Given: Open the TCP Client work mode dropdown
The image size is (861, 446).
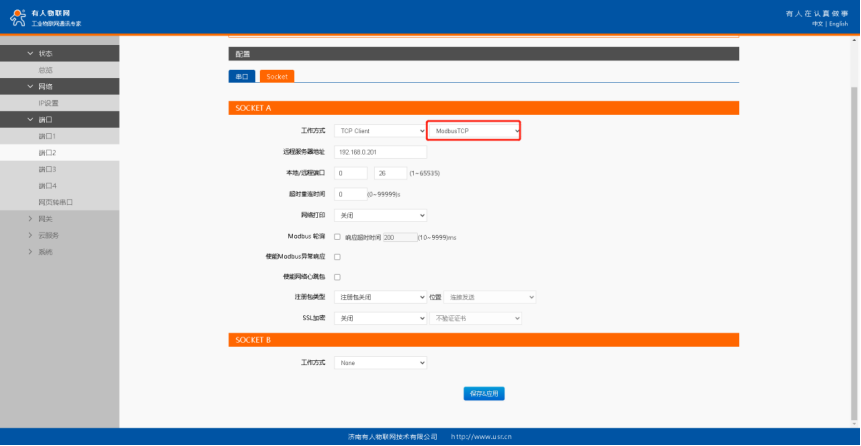Looking at the screenshot, I should click(380, 131).
